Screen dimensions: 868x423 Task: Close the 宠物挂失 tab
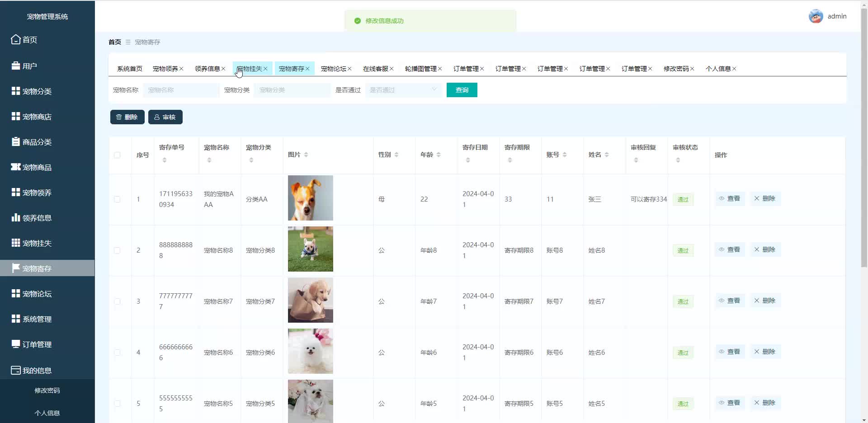265,69
